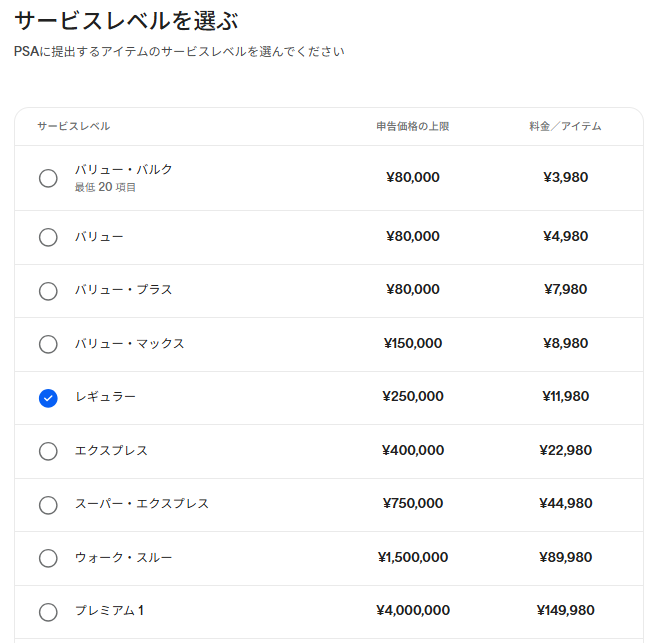The width and height of the screenshot is (655, 643).
Task: Select the バリュー・マックス radio button
Action: click(48, 344)
